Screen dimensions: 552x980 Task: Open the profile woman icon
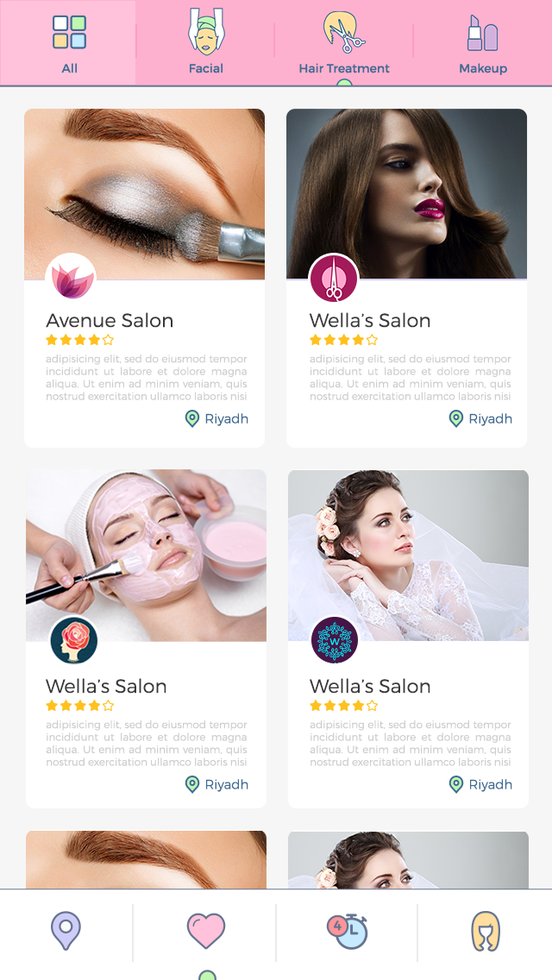tap(486, 931)
